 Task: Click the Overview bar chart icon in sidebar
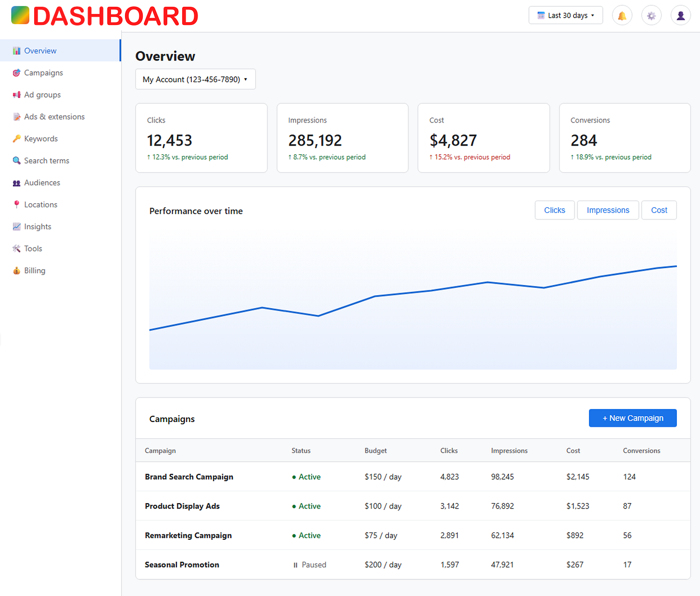tap(17, 50)
